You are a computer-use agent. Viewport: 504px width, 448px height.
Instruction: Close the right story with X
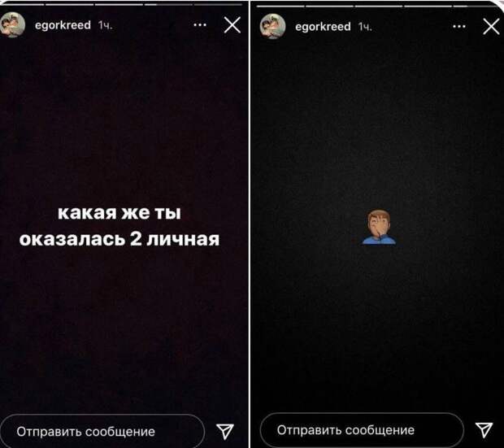pyautogui.click(x=492, y=26)
